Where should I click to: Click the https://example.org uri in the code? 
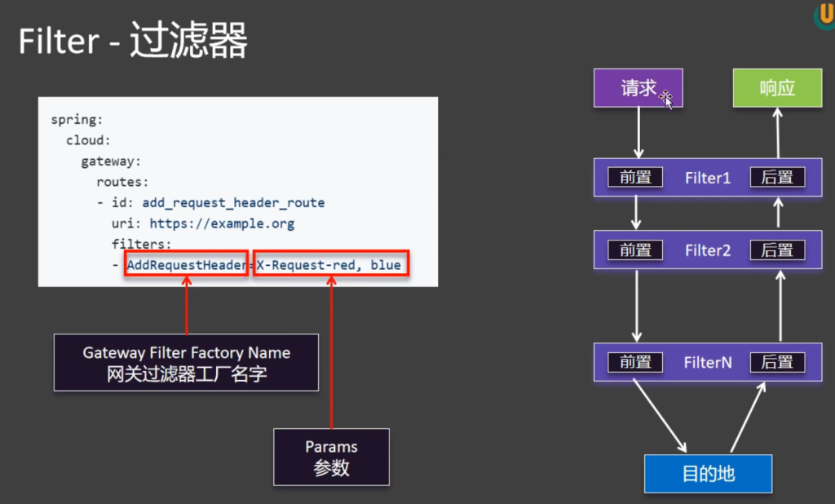[222, 223]
